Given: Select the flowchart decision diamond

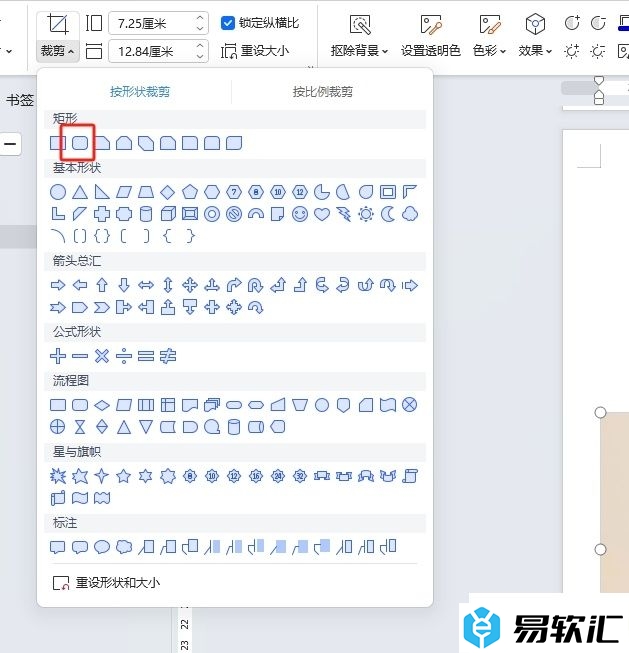Looking at the screenshot, I should 102,405.
